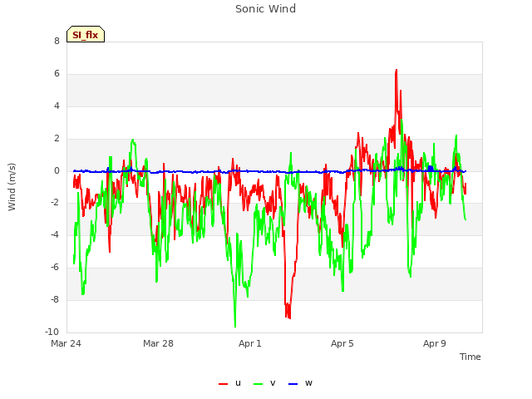
Task: Click the 2 y-axis tick label
Action: 57,139
